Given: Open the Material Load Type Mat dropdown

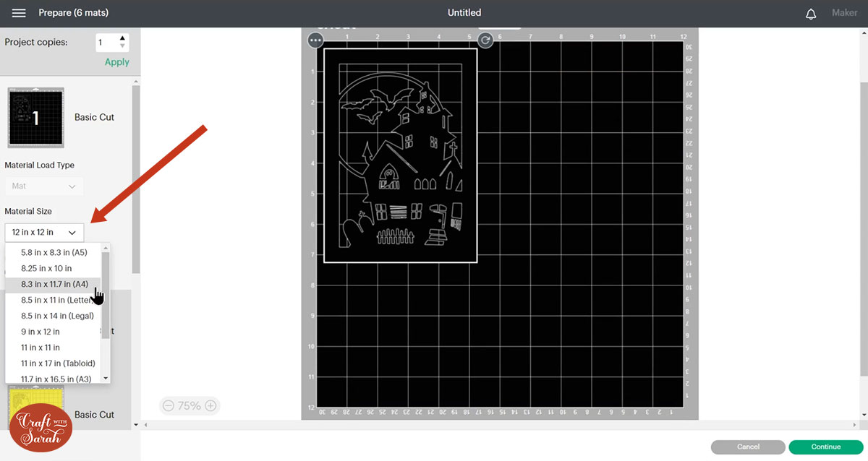Looking at the screenshot, I should coord(44,186).
